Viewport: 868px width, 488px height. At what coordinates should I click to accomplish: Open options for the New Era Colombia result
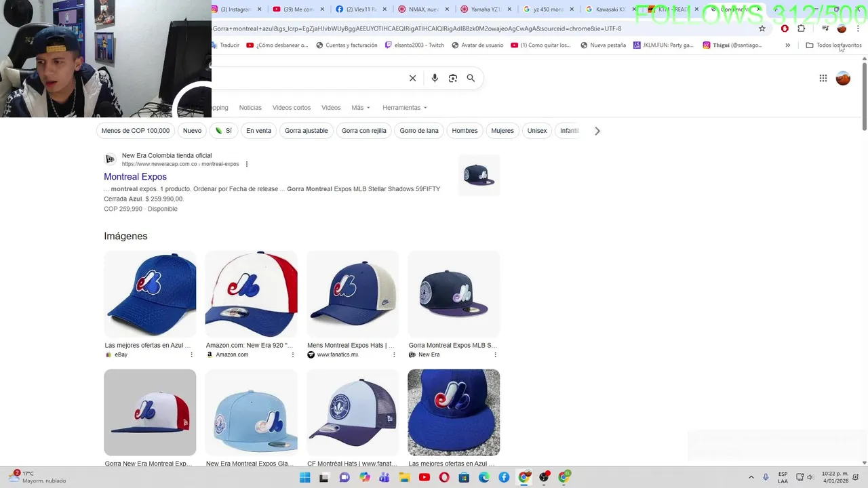[247, 164]
